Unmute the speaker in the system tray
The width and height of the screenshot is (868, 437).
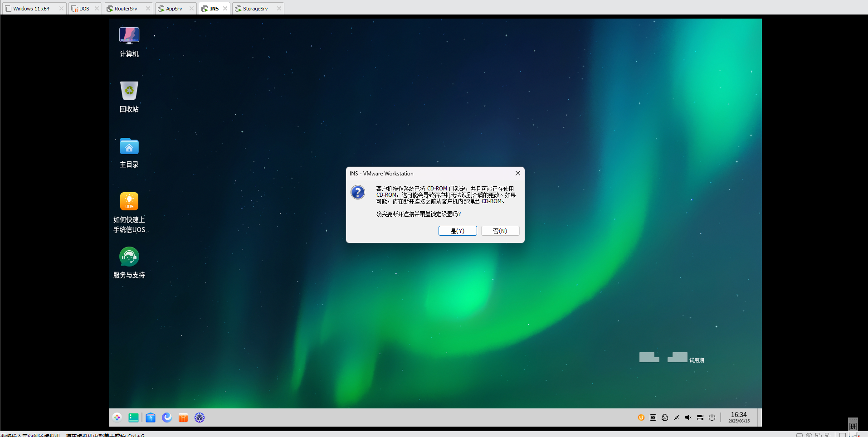point(688,418)
